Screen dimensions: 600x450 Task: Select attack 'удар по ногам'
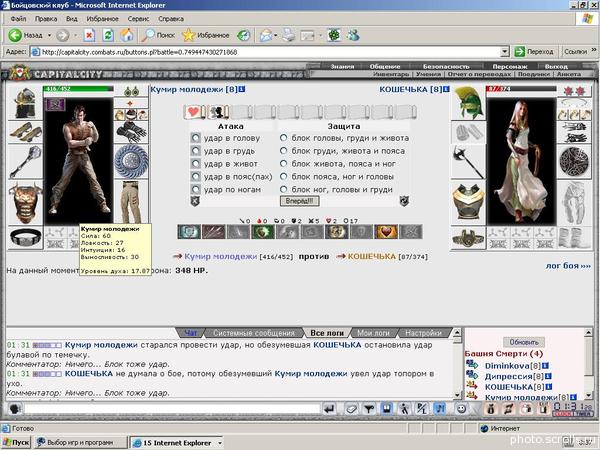click(195, 189)
